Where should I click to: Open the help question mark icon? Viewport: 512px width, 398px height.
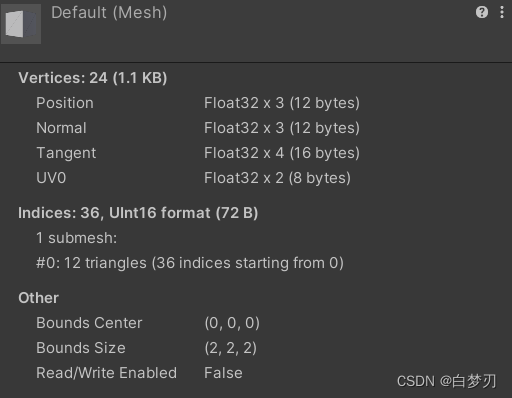point(482,12)
